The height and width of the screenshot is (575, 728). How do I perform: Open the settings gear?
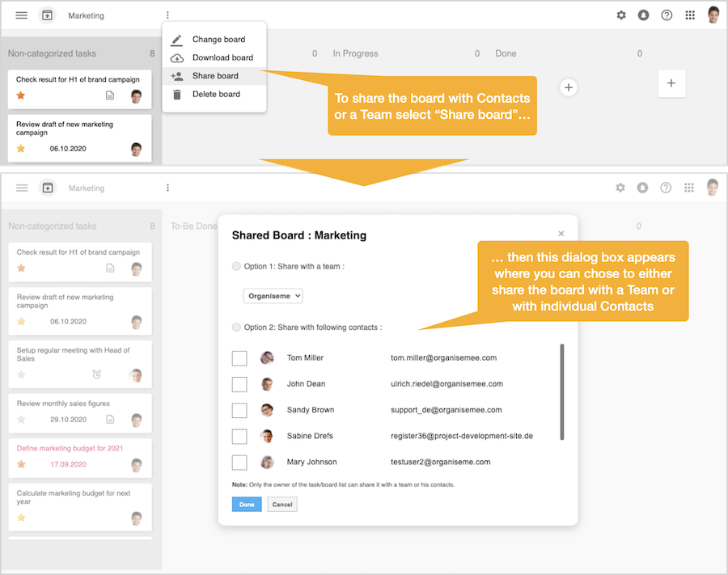(x=621, y=15)
